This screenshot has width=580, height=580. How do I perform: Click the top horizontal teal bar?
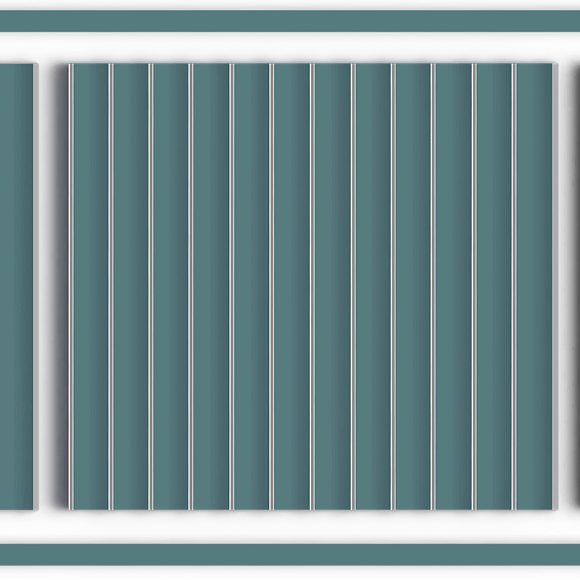(290, 21)
